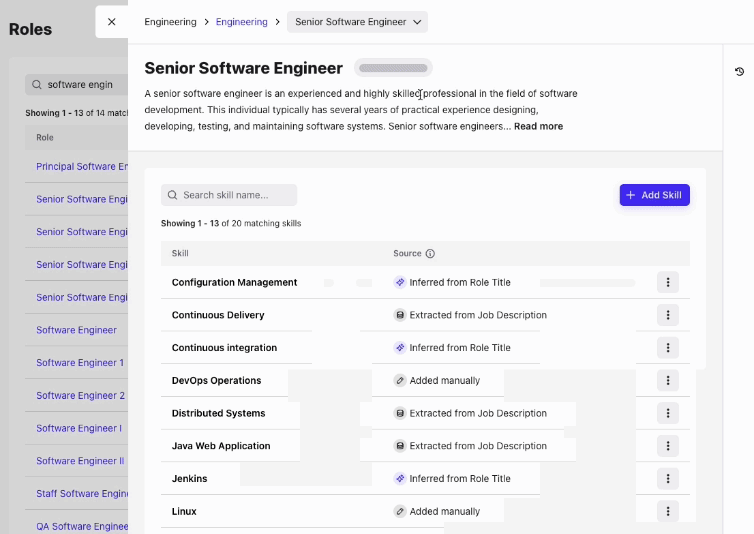Click document icon beside Continuous Delivery source

400,315
